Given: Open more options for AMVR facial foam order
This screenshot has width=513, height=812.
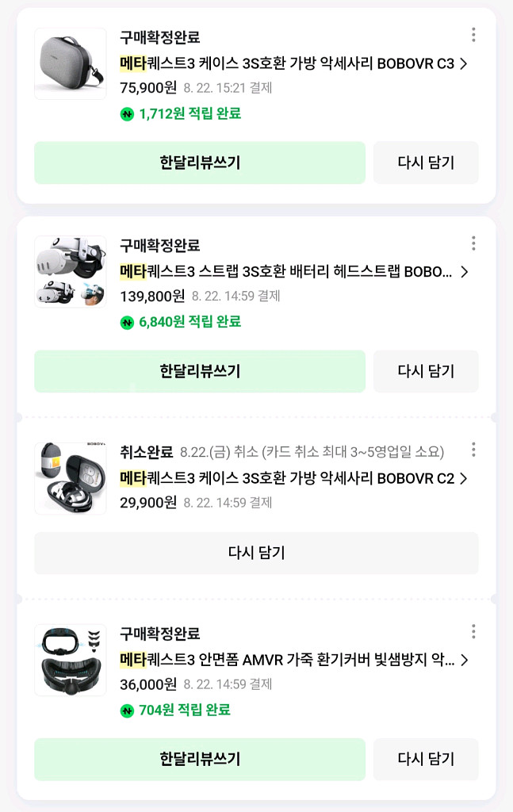Looking at the screenshot, I should [473, 632].
